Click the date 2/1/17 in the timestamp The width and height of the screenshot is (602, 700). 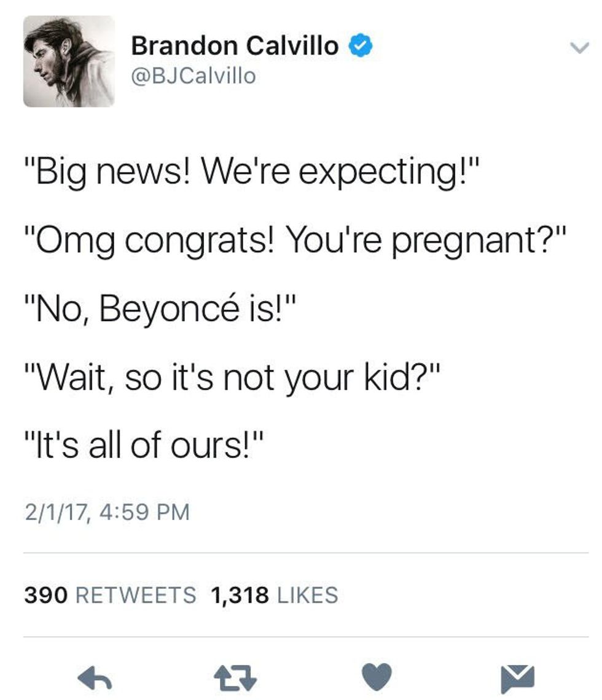point(54,511)
